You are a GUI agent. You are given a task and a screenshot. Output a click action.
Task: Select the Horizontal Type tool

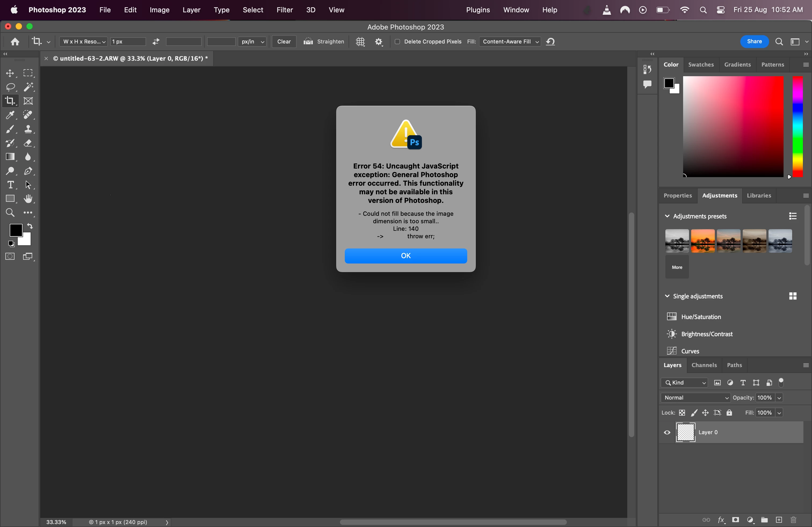[10, 185]
